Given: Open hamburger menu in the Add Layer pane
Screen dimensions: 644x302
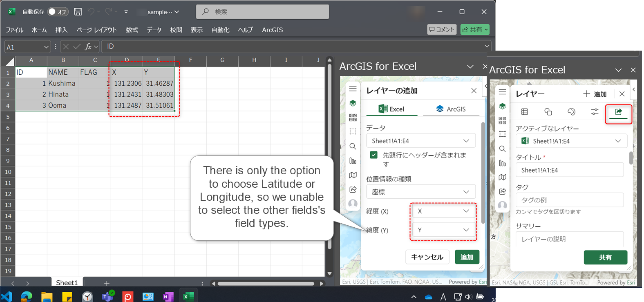Looking at the screenshot, I should pos(353,89).
